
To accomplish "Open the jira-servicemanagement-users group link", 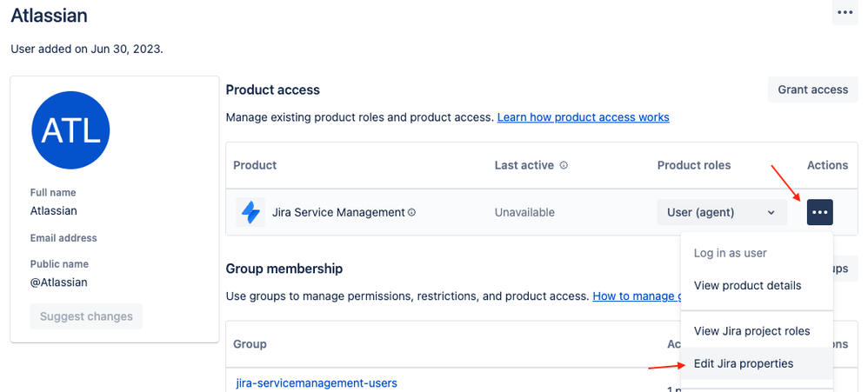I will point(317,382).
